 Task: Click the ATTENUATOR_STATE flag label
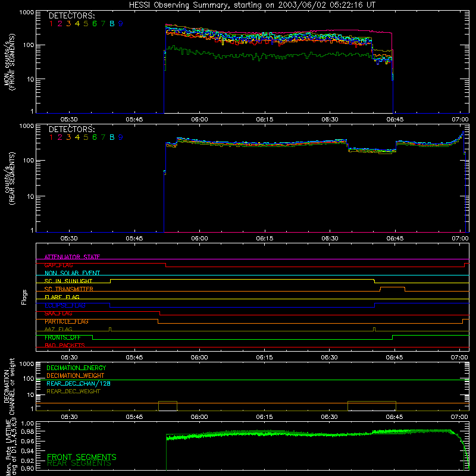coord(72,257)
